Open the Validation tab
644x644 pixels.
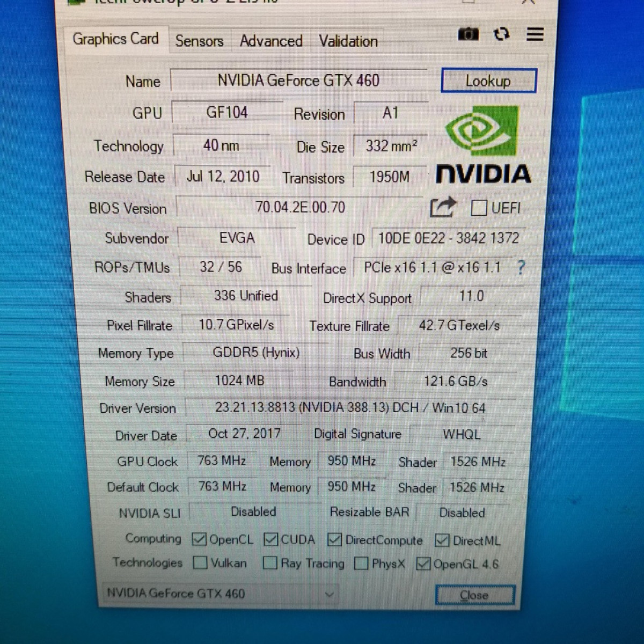click(348, 41)
